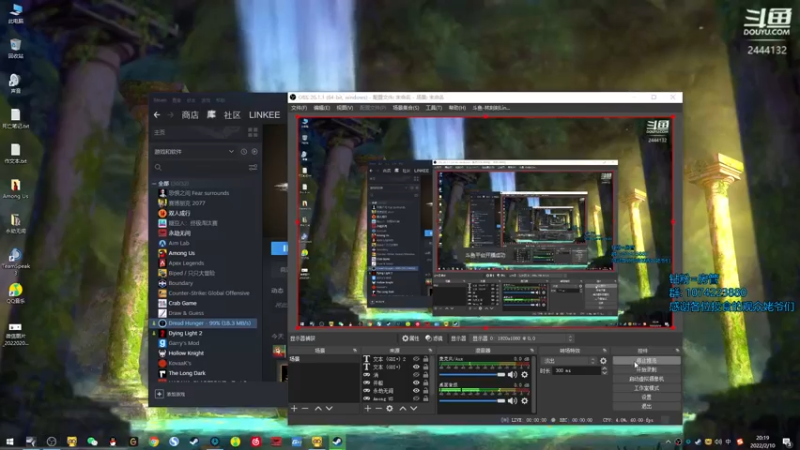Open the 文件(F) menu in OBS
Screen dimensions: 800x450
(299, 108)
